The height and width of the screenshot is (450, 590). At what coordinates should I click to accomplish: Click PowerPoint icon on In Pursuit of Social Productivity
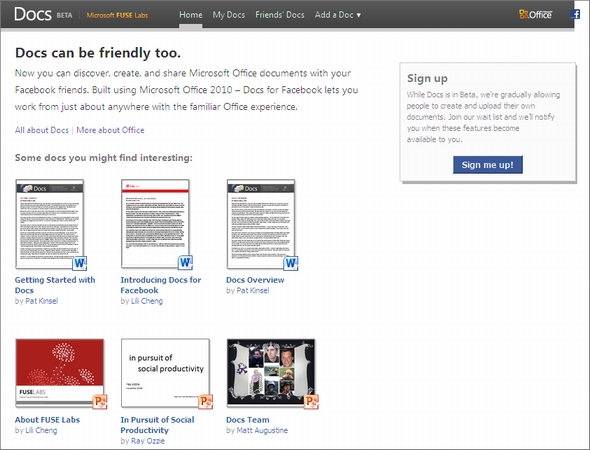coord(206,401)
